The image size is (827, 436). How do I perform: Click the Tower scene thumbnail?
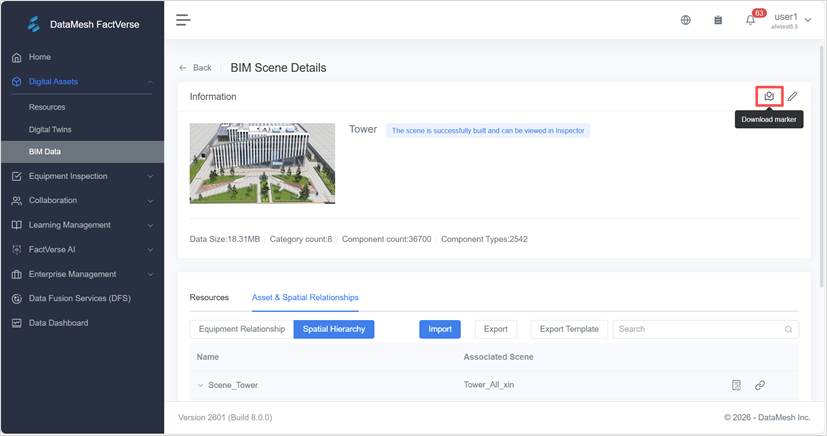click(262, 163)
